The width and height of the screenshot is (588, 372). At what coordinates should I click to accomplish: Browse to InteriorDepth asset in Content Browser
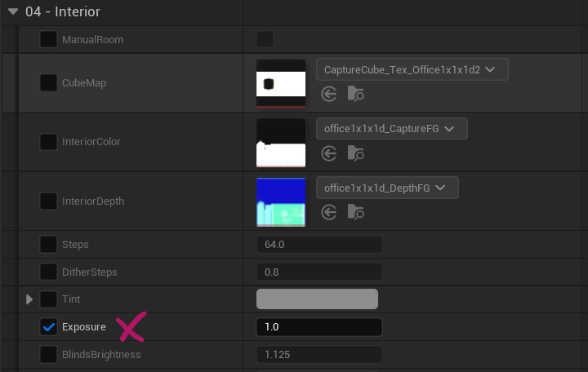[x=355, y=212]
